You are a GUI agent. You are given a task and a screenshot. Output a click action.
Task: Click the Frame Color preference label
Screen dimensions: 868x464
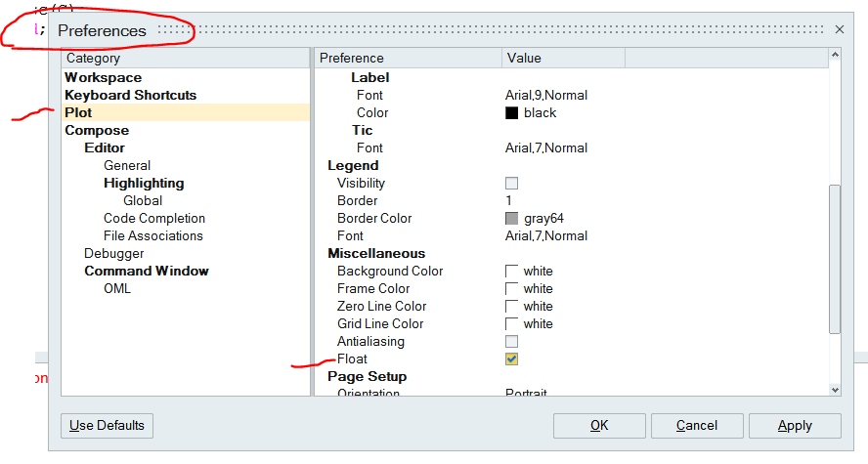(373, 289)
